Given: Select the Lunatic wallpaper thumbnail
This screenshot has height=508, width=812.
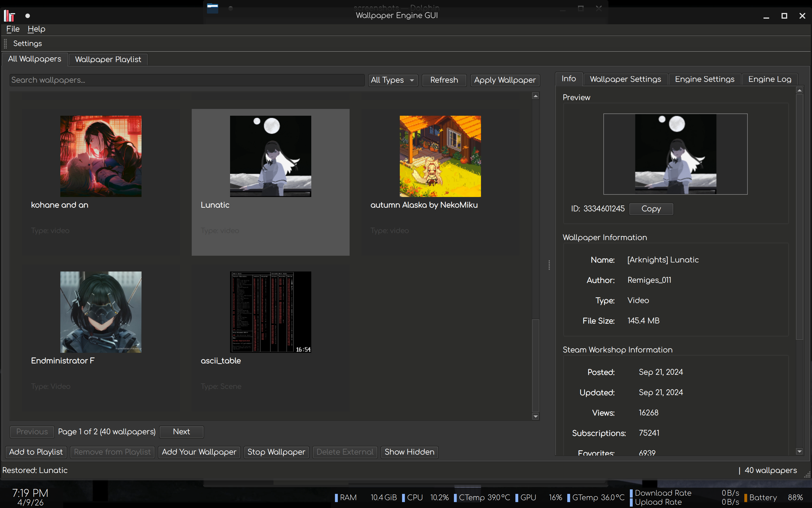Looking at the screenshot, I should pos(270,156).
